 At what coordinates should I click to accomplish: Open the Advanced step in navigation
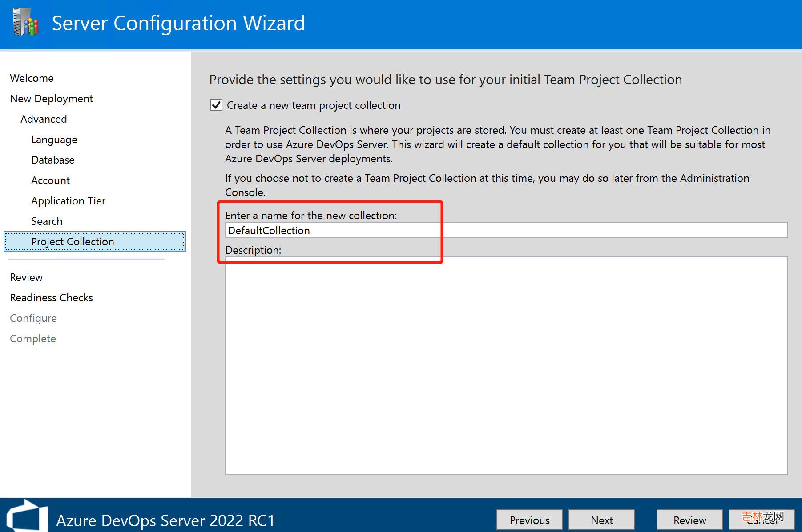(x=44, y=119)
